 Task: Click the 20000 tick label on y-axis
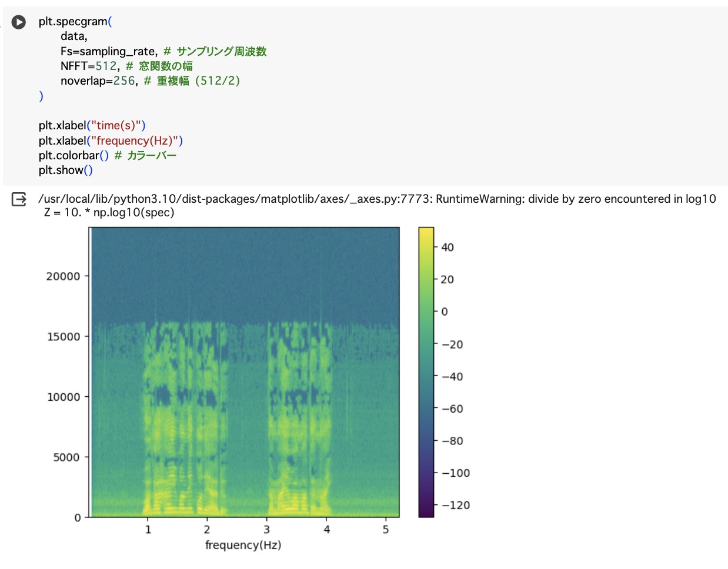pyautogui.click(x=63, y=276)
